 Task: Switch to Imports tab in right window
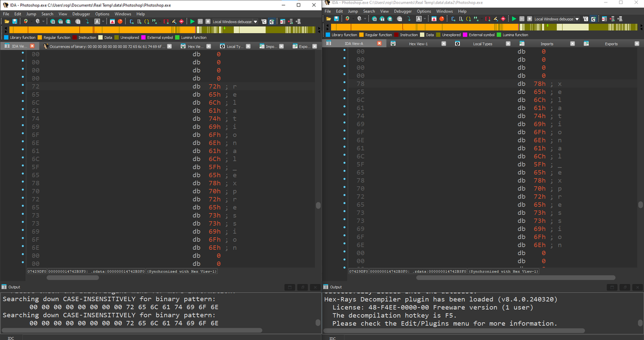pos(546,44)
